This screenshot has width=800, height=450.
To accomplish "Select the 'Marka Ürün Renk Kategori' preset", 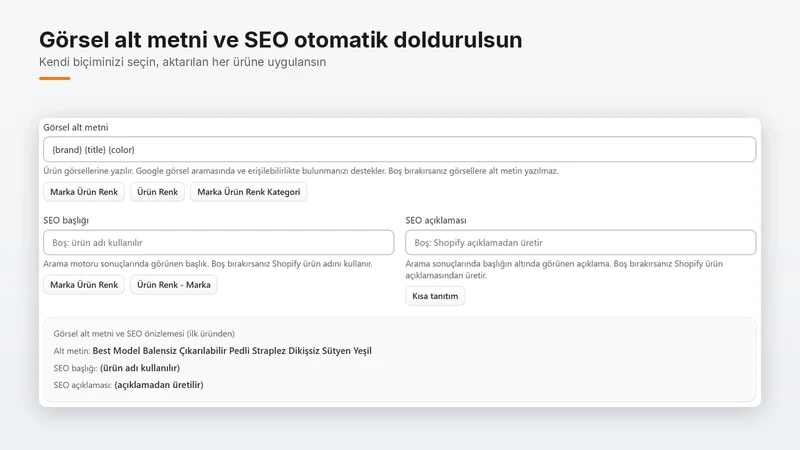I will coord(248,192).
